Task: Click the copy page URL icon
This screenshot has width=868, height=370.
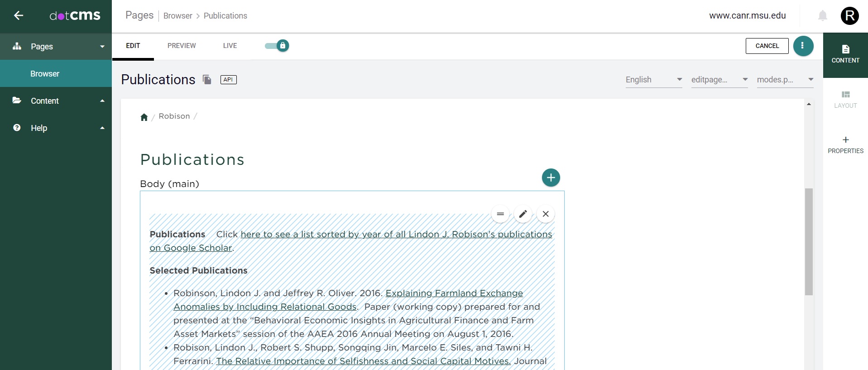Action: click(x=207, y=80)
